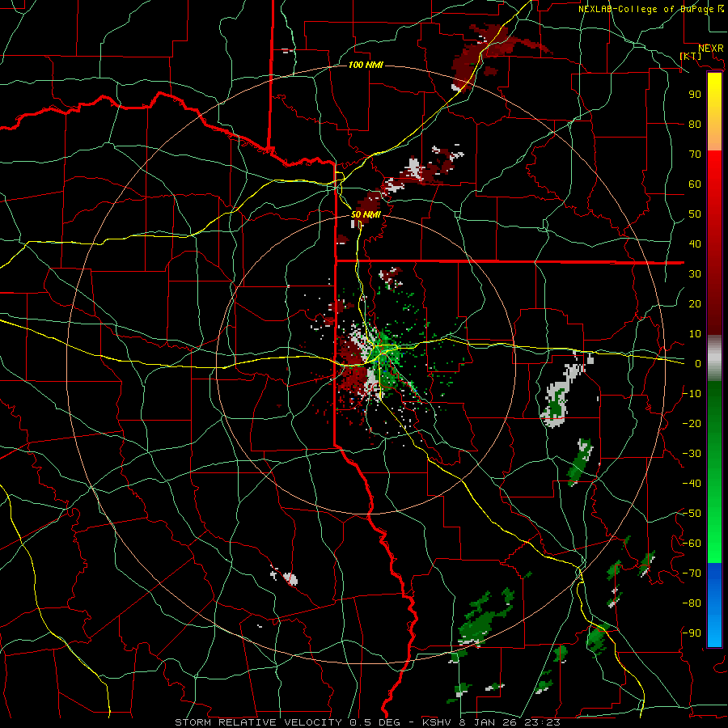Viewport: 728px width, 728px height.
Task: Click the "23:23" timestamp in the caption
Action: tap(542, 722)
